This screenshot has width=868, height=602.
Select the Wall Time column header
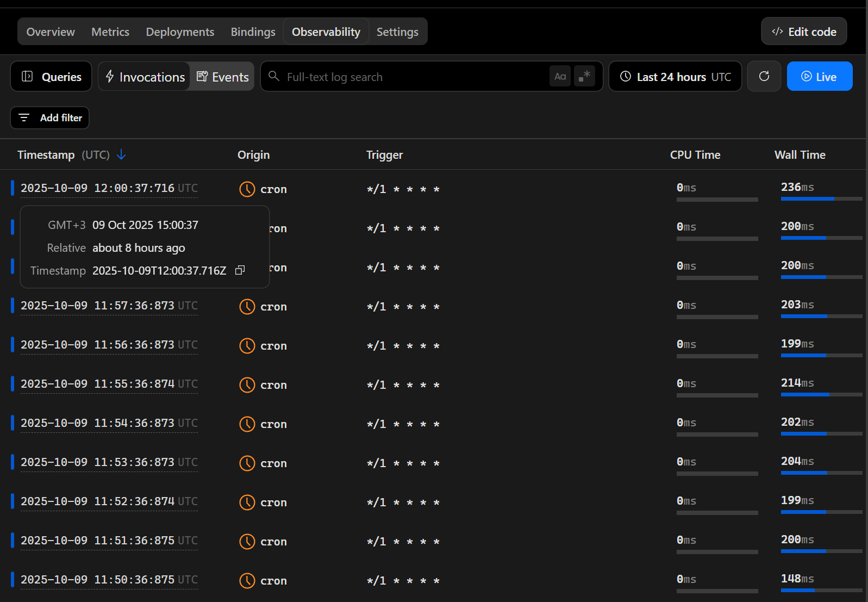point(800,155)
